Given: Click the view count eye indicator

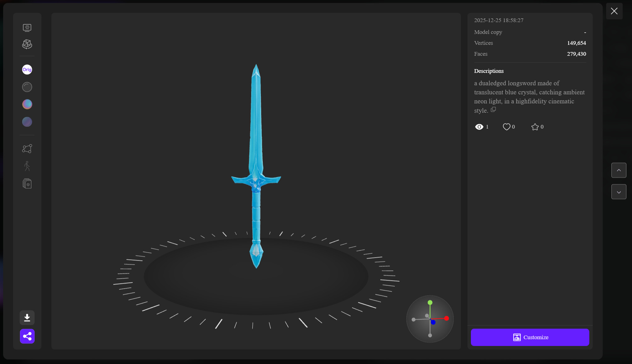Looking at the screenshot, I should pos(479,126).
